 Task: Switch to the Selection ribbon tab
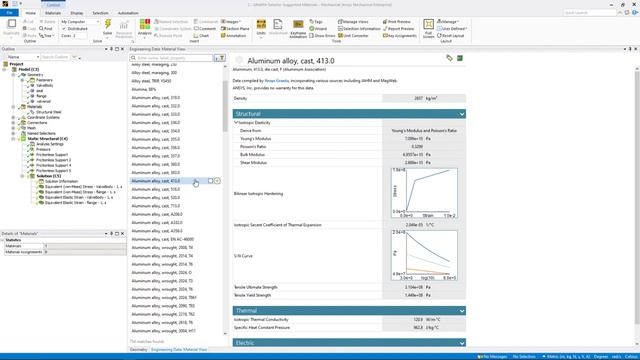coord(100,13)
